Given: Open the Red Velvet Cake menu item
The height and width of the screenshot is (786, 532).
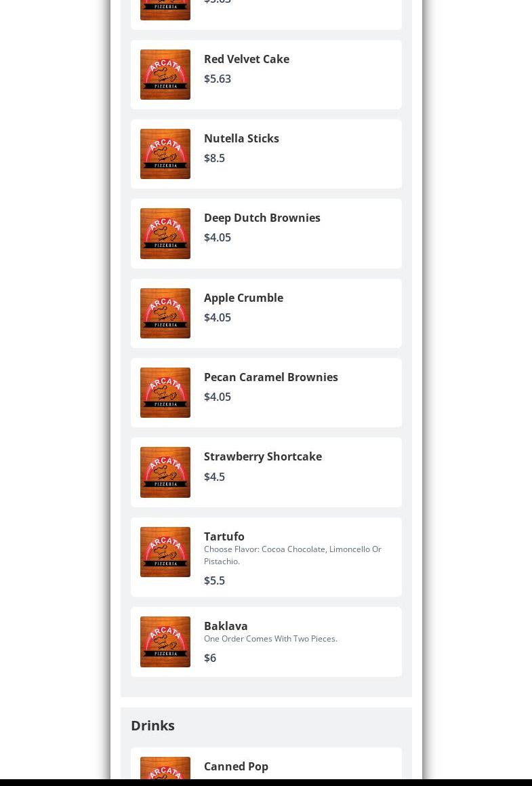Looking at the screenshot, I should pyautogui.click(x=266, y=74).
